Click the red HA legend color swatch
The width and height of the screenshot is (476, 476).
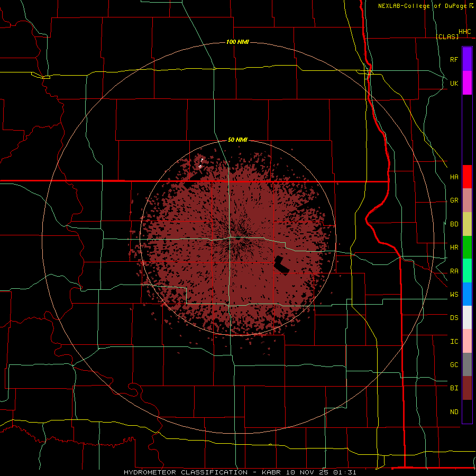467,177
